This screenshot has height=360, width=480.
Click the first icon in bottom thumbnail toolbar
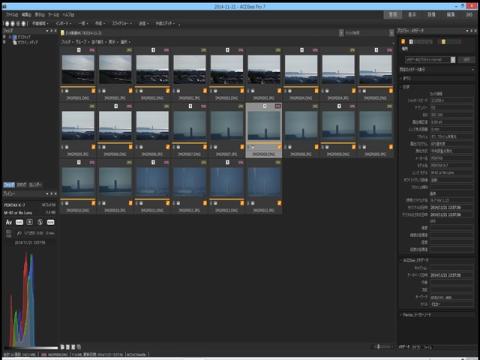pyautogui.click(x=62, y=347)
